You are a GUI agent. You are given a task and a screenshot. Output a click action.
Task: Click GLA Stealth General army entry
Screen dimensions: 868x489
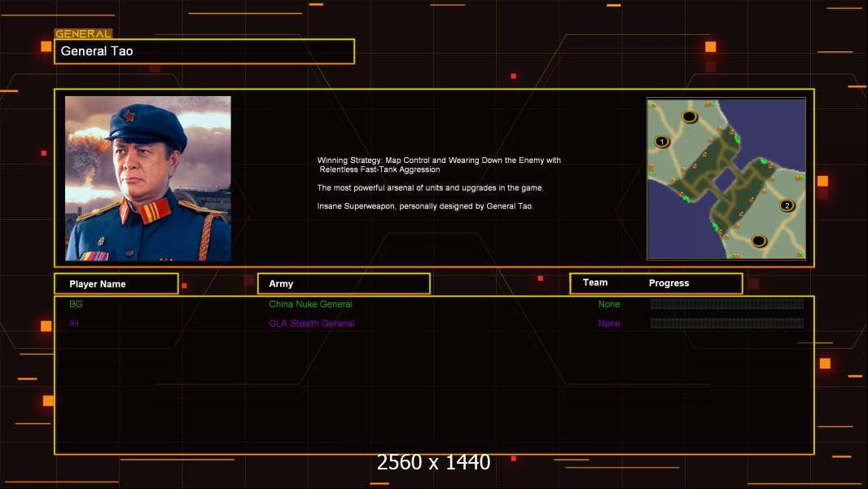point(311,324)
